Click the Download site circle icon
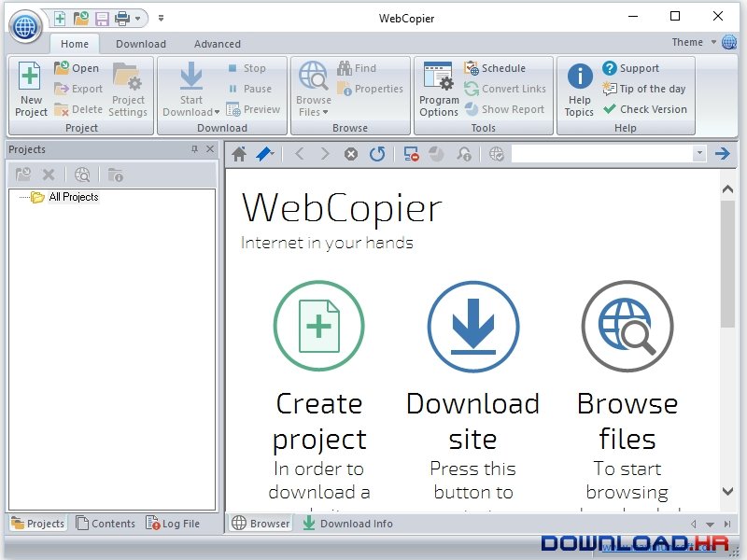Image resolution: width=747 pixels, height=560 pixels. click(473, 326)
